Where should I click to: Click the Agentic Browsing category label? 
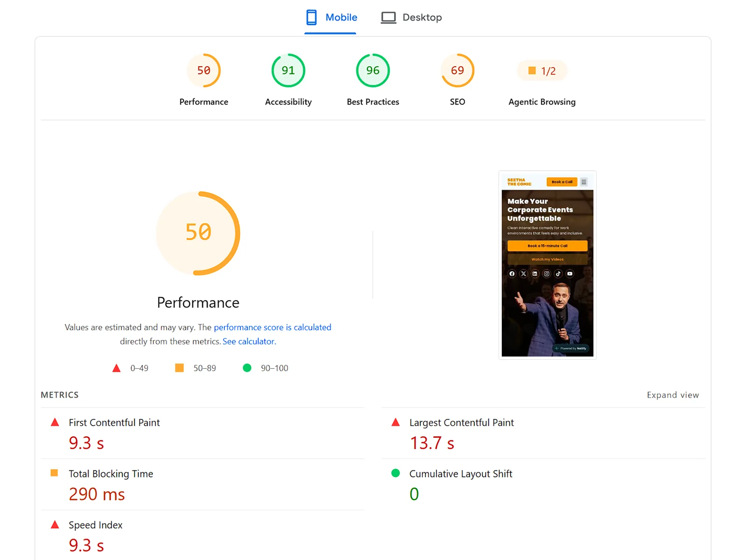[x=542, y=102]
